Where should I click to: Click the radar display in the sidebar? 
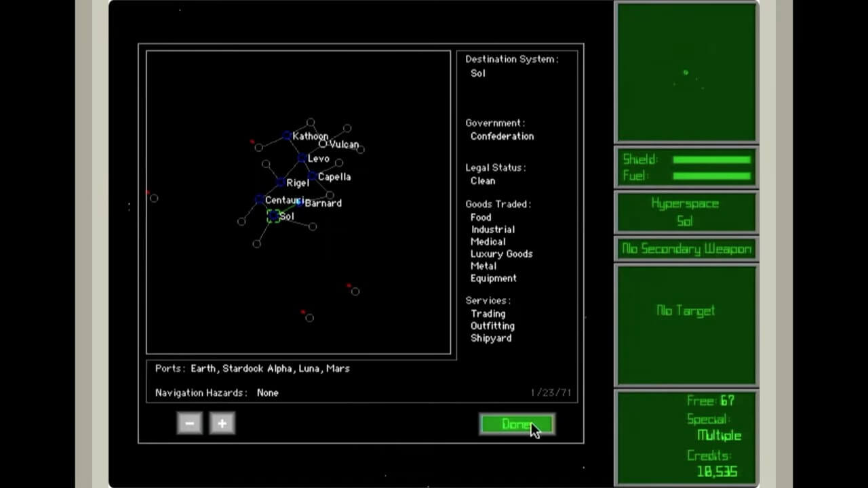pos(686,73)
